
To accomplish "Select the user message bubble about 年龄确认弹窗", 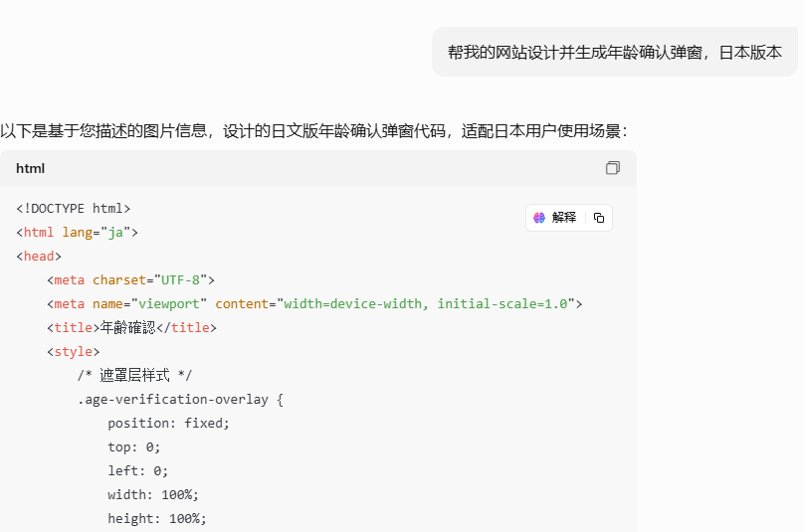I will (x=614, y=52).
